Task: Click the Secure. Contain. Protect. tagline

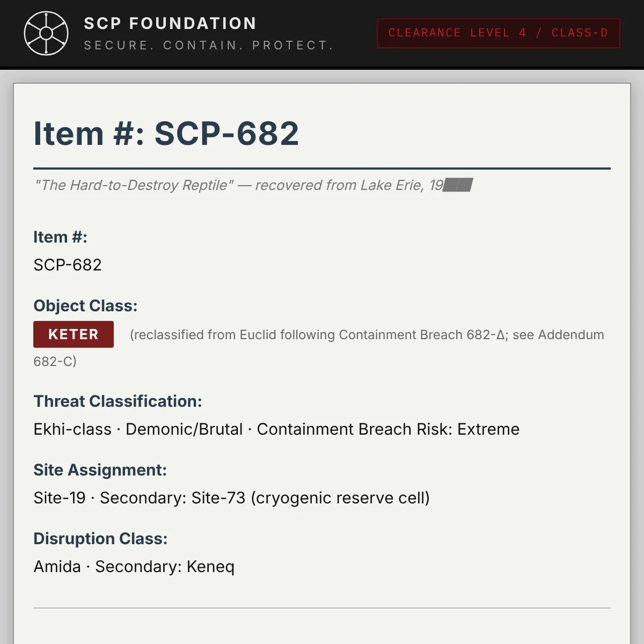Action: click(x=208, y=46)
